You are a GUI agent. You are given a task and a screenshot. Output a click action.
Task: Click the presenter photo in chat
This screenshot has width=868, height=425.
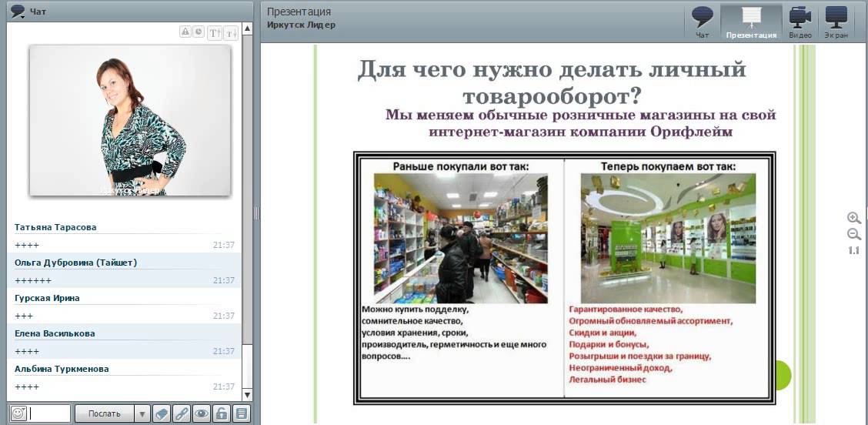(130, 120)
